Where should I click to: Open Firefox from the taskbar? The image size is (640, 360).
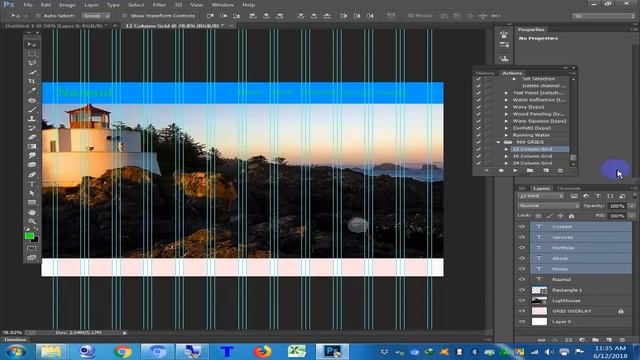pyautogui.click(x=262, y=351)
